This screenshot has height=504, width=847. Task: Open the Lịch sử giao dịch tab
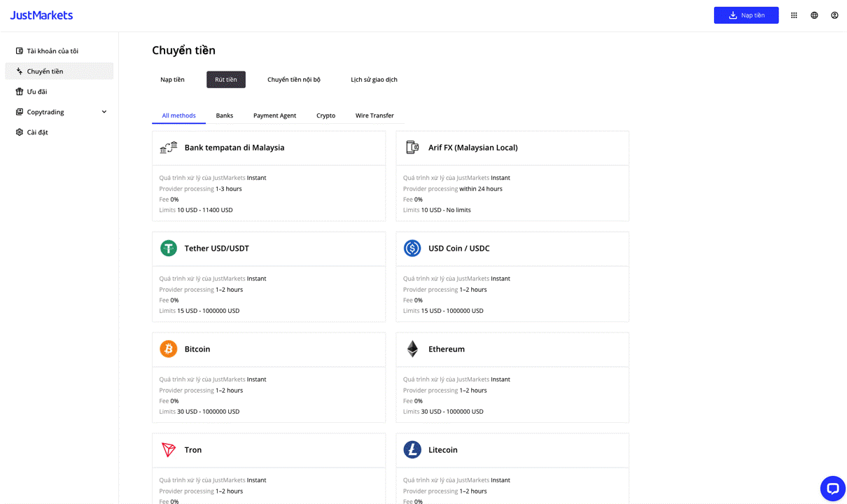374,80
